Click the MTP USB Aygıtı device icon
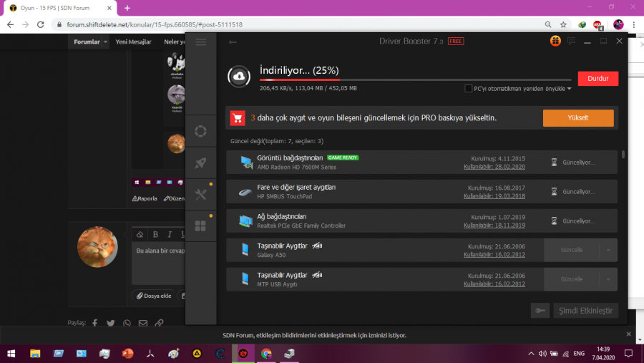 (x=245, y=279)
